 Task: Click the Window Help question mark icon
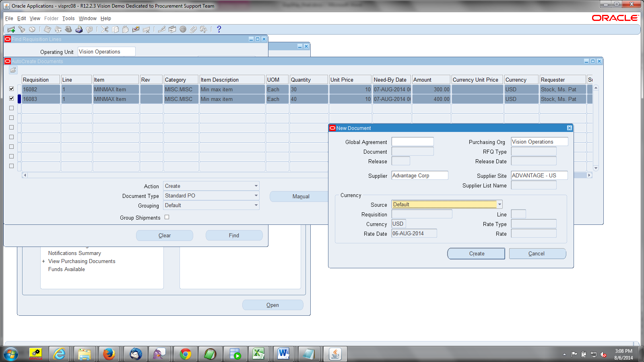pyautogui.click(x=219, y=29)
